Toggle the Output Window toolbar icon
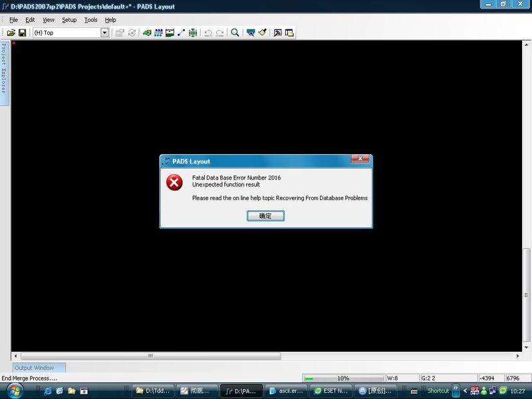 point(277,33)
